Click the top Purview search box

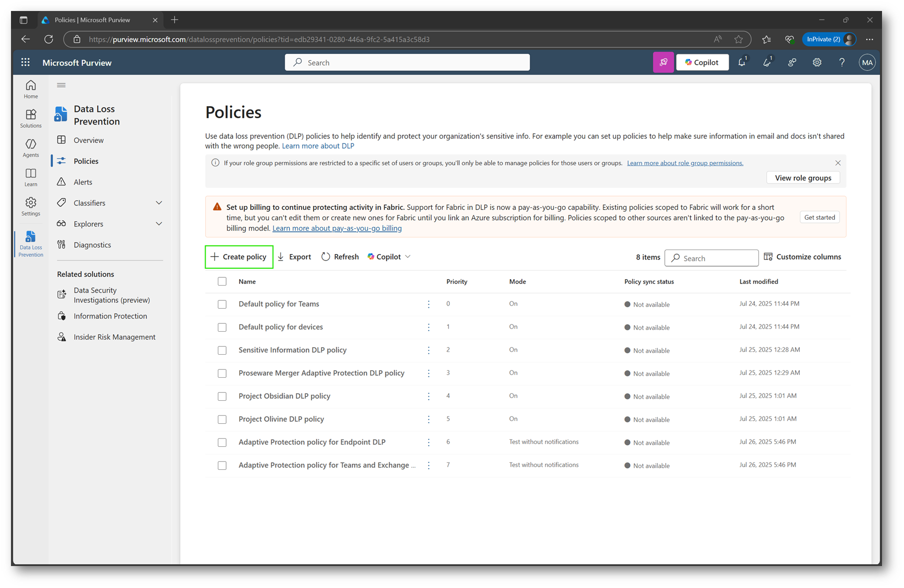[x=407, y=62]
